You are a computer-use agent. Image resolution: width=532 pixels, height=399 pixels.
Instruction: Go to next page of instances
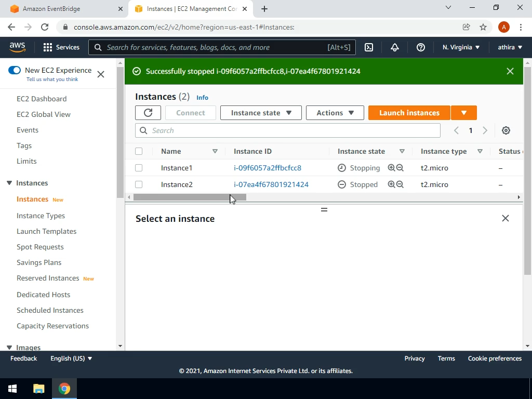(x=485, y=130)
